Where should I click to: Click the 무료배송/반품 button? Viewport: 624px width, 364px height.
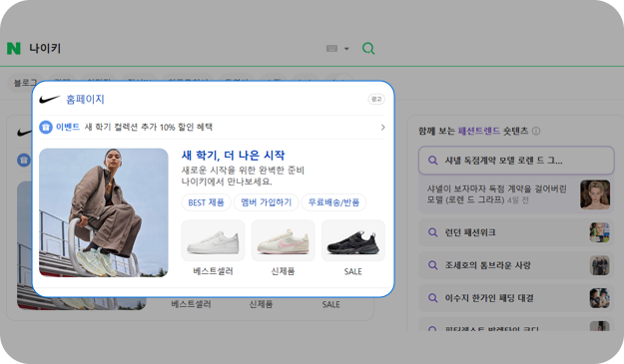coord(333,202)
